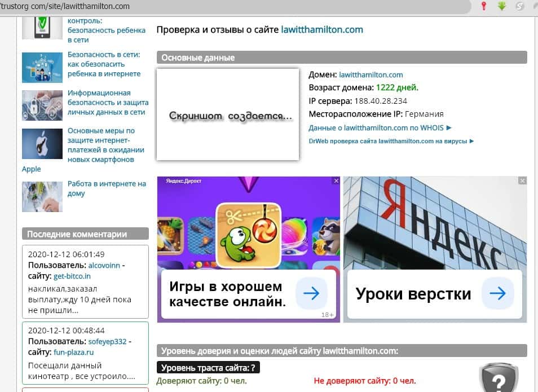Click comment timestamp 2020-12-12 00:48:44

click(x=66, y=331)
